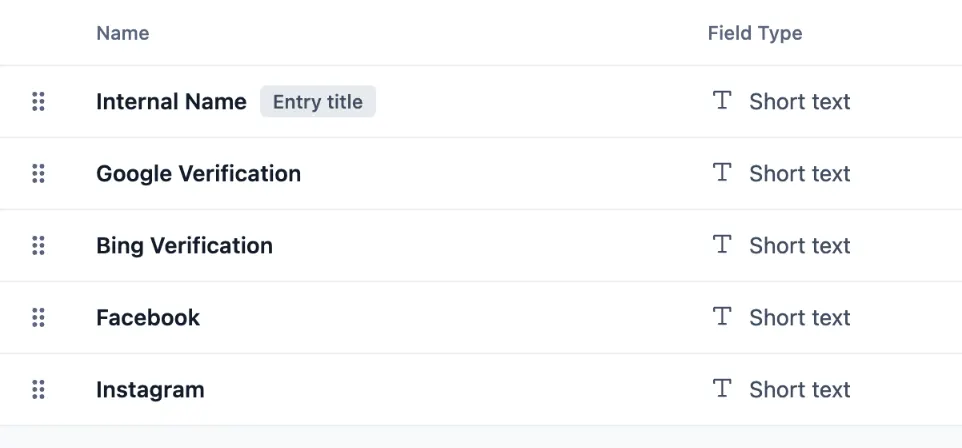Image resolution: width=962 pixels, height=448 pixels.
Task: Click the Name column header
Action: tap(123, 33)
